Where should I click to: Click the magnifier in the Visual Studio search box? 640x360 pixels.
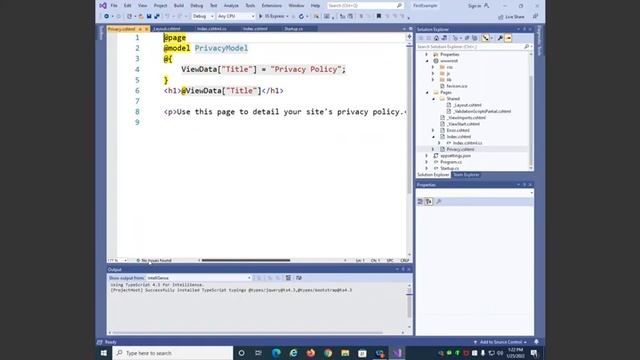point(399,6)
